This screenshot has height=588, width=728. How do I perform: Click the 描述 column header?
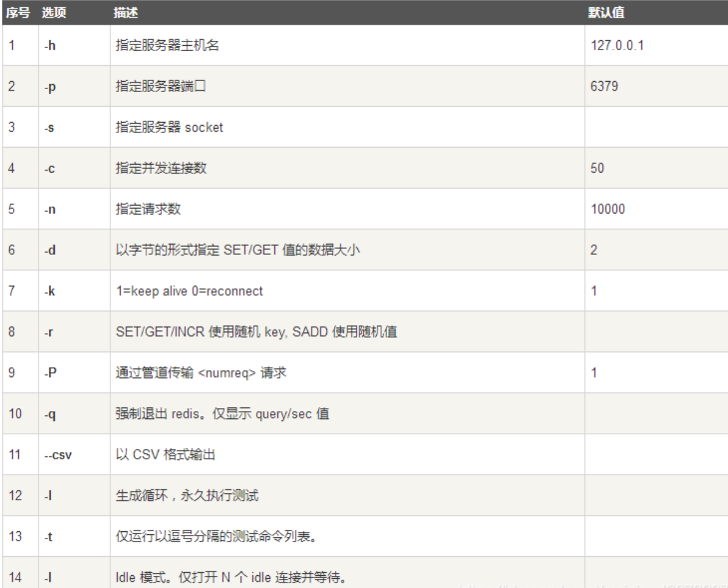point(126,13)
